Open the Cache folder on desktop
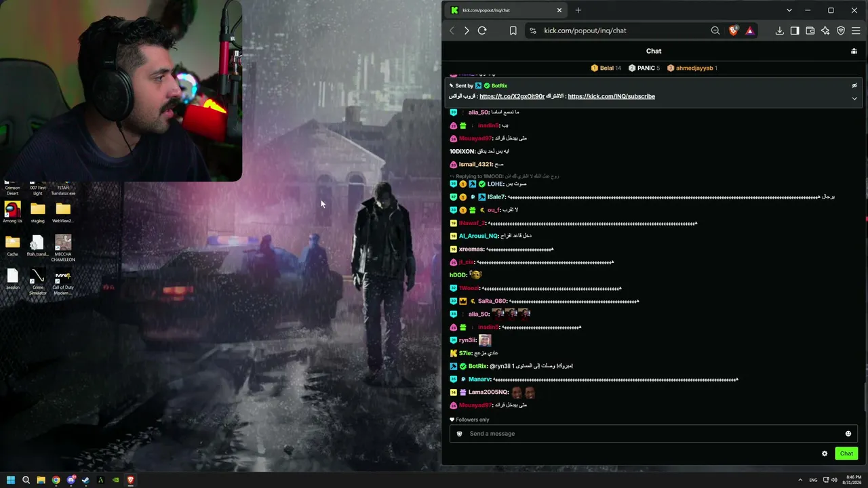Image resolution: width=868 pixels, height=488 pixels. pos(12,245)
